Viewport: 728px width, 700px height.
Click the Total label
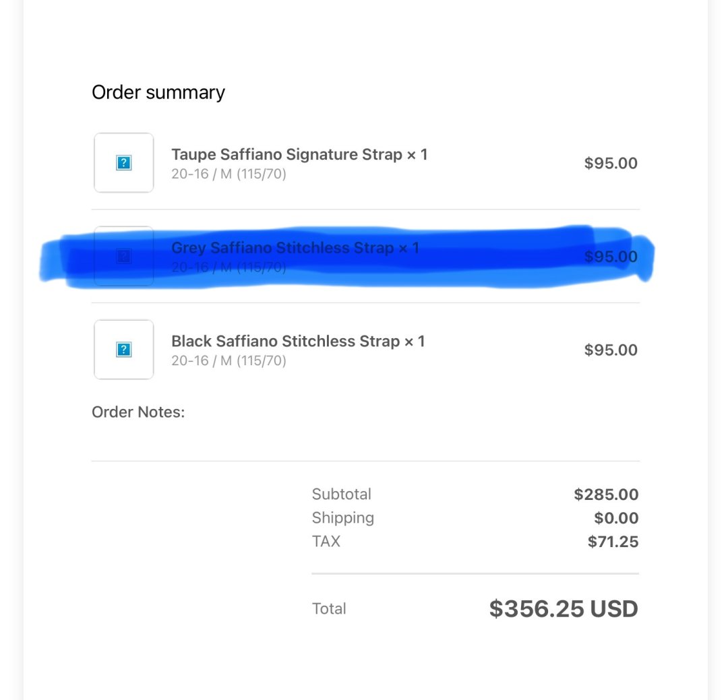pos(329,608)
